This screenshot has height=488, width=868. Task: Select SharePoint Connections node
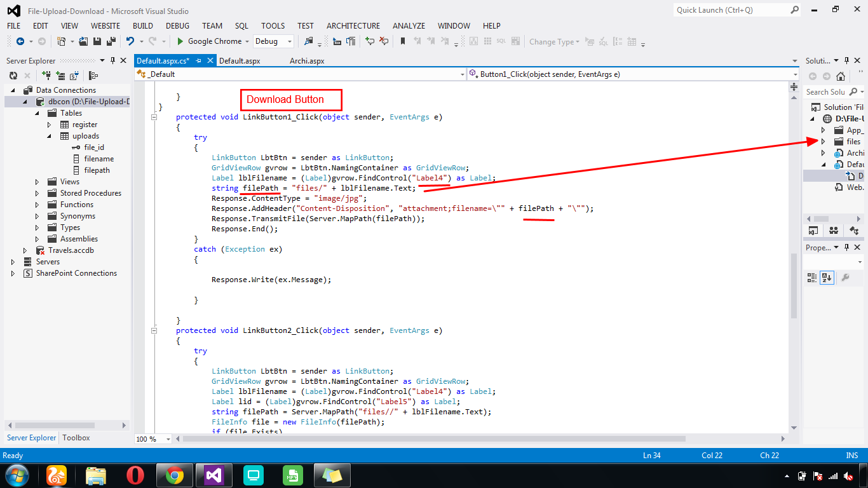point(76,273)
